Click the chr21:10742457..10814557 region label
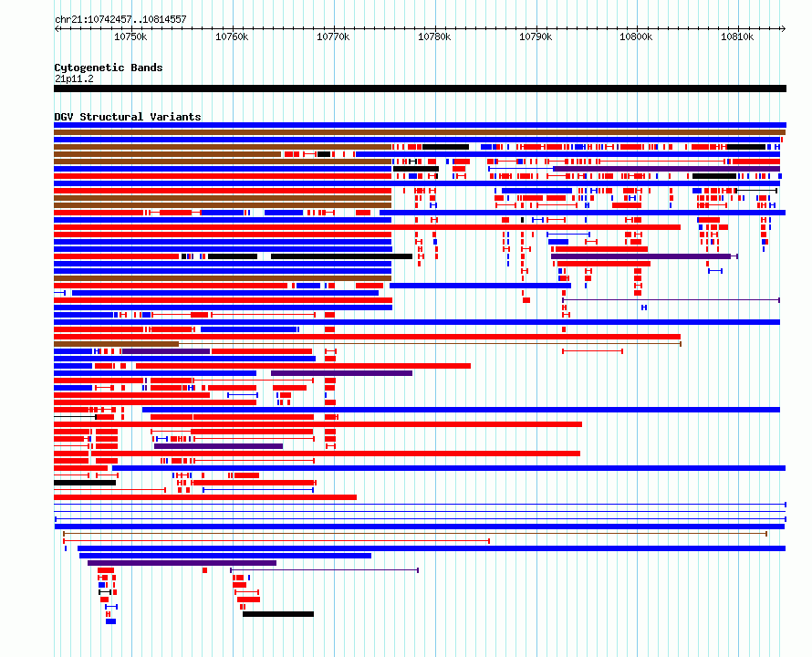Screen dimensions: 812x657 [x=120, y=20]
